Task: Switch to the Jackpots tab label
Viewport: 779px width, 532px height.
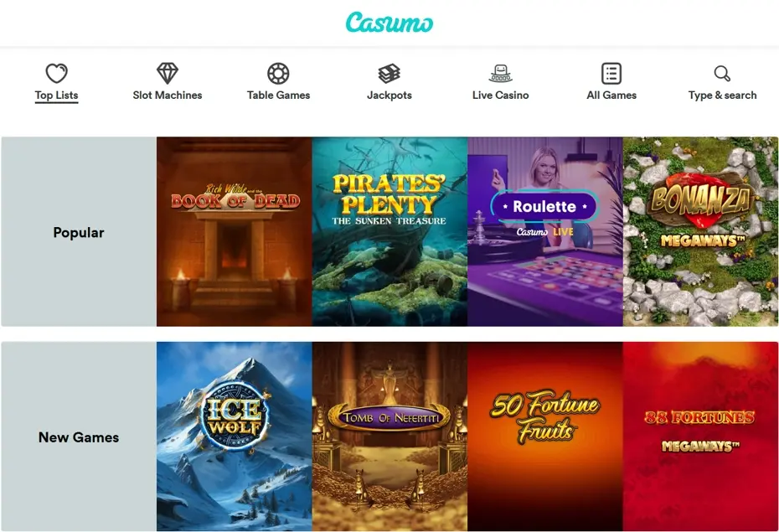Action: 389,95
